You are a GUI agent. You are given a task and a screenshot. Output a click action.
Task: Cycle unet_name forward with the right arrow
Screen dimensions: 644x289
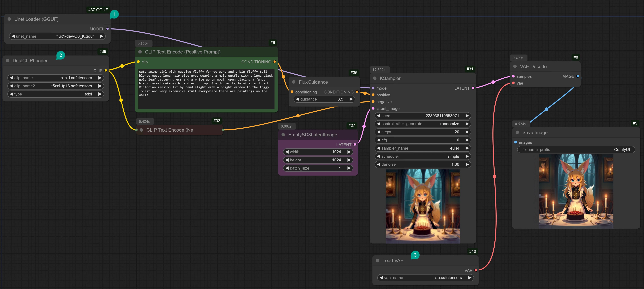coord(101,36)
